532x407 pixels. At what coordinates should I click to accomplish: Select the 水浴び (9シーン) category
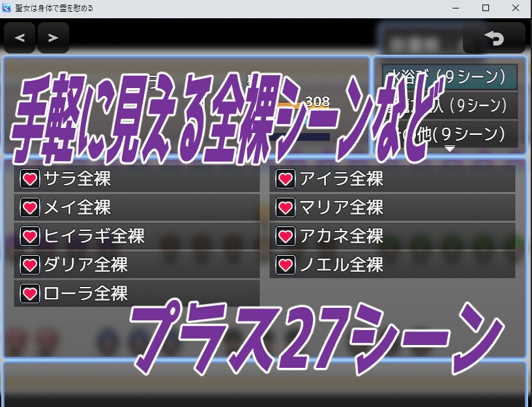[450, 76]
